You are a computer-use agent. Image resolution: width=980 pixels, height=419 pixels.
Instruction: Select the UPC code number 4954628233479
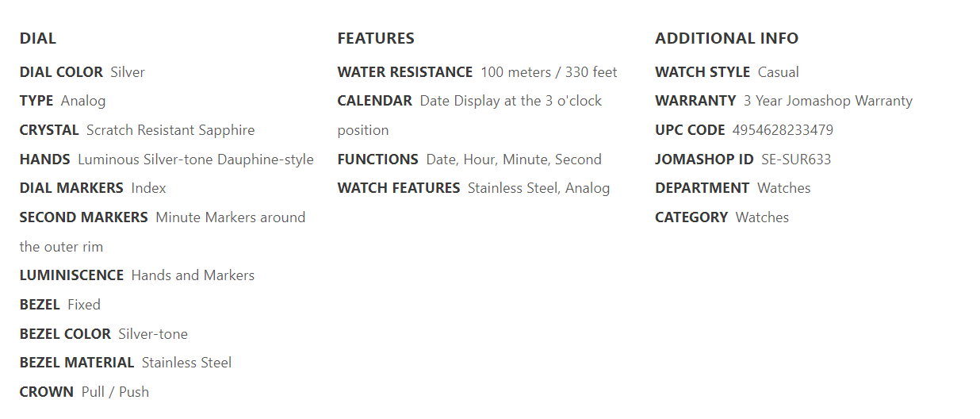coord(783,130)
